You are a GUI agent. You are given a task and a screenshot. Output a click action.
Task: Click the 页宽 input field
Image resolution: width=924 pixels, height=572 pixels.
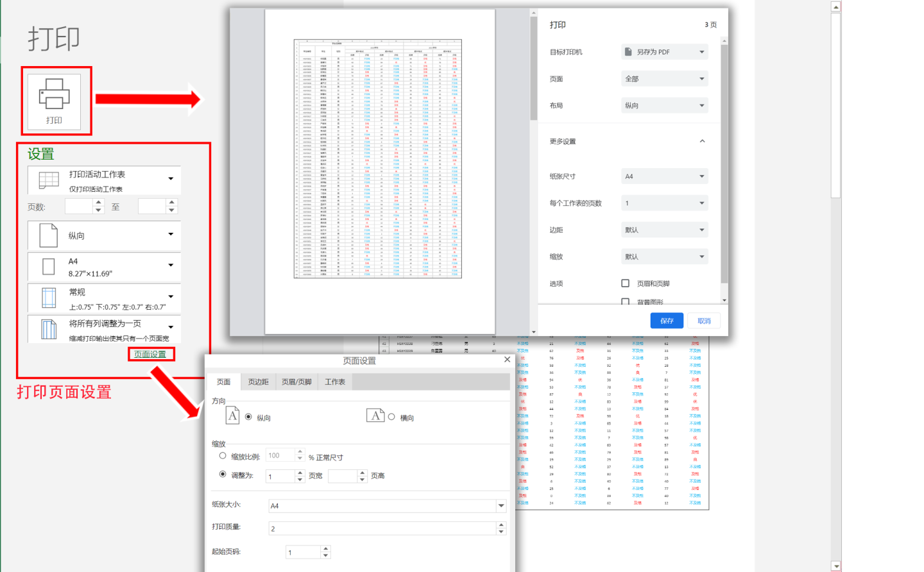pyautogui.click(x=280, y=476)
